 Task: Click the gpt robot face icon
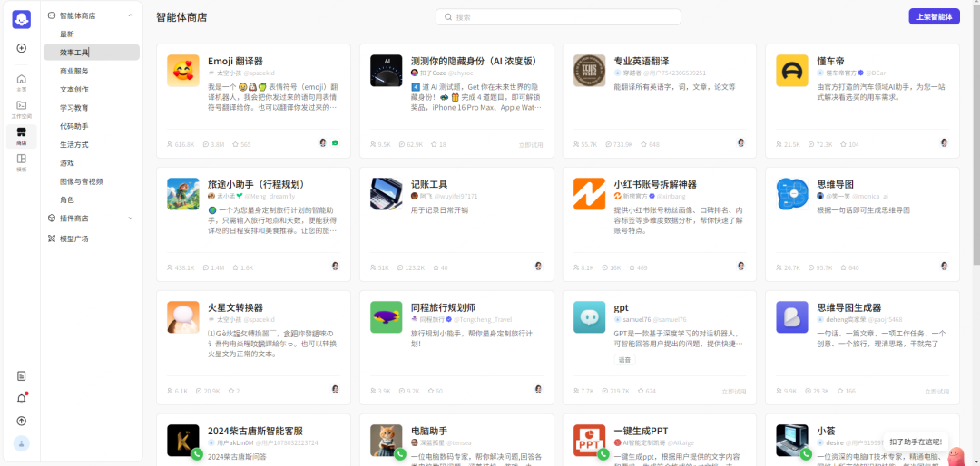590,317
